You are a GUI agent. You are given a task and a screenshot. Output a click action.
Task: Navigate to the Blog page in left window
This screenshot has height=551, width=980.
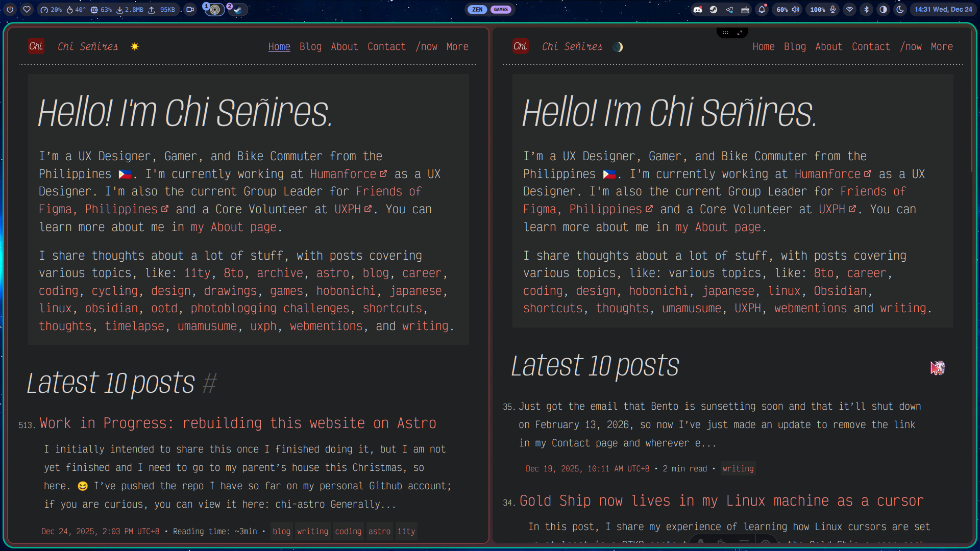310,46
